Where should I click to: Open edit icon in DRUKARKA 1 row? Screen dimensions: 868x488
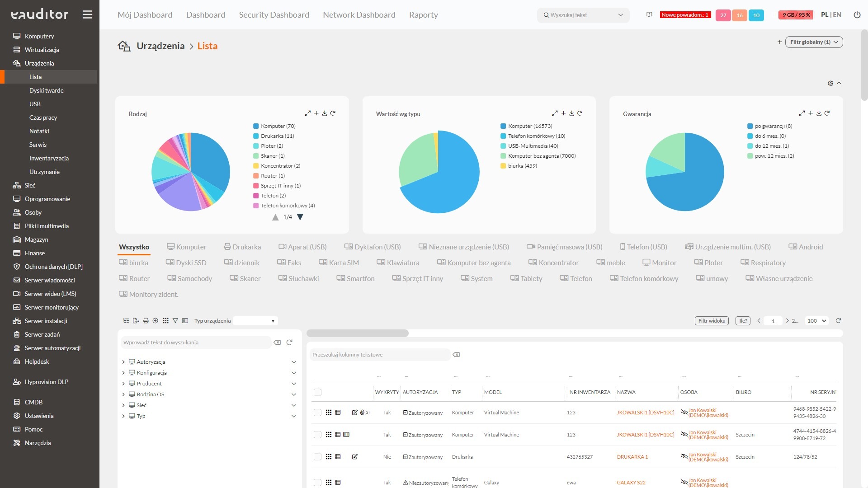coord(355,457)
